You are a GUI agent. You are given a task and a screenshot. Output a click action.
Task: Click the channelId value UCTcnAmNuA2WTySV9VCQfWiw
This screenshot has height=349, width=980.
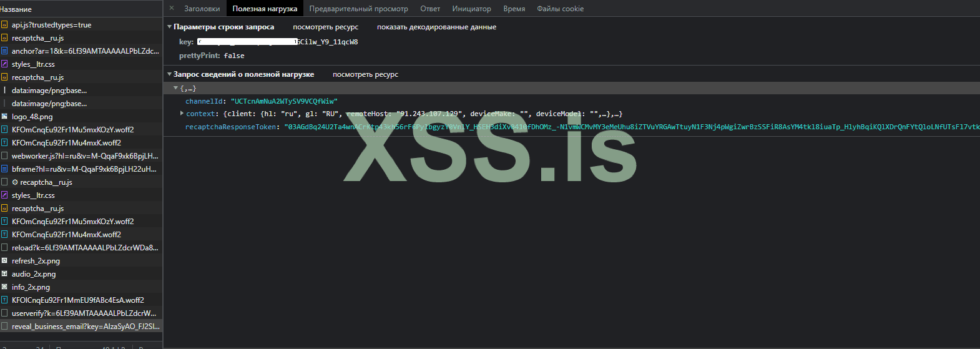tap(284, 101)
